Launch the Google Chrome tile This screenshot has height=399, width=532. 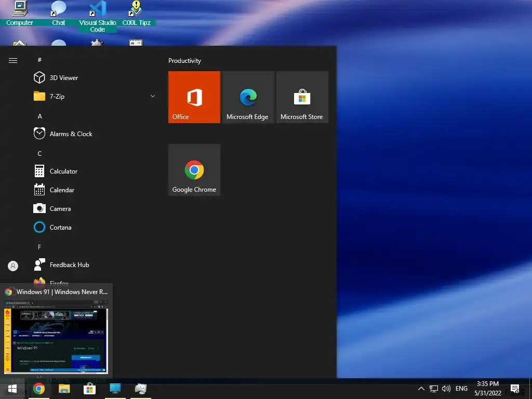point(194,170)
